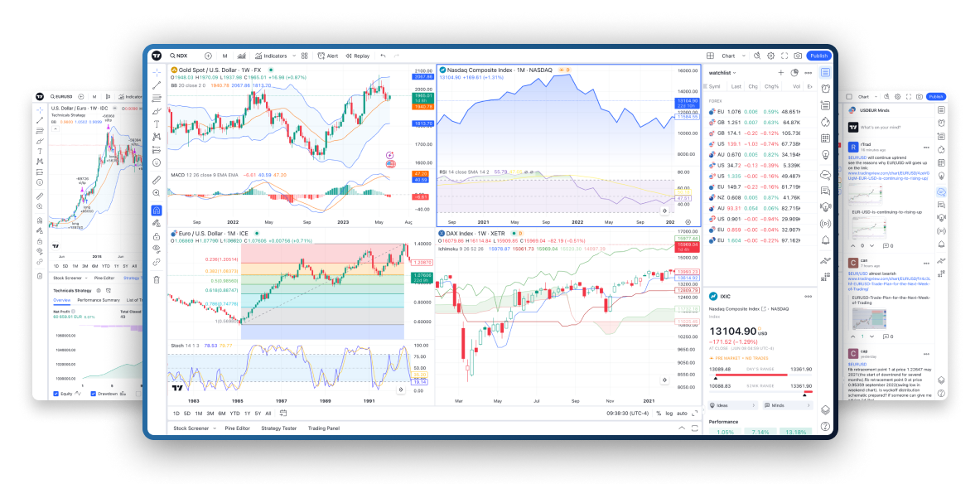This screenshot has height=484, width=980.
Task: Toggle log scale on main chart
Action: pyautogui.click(x=669, y=414)
